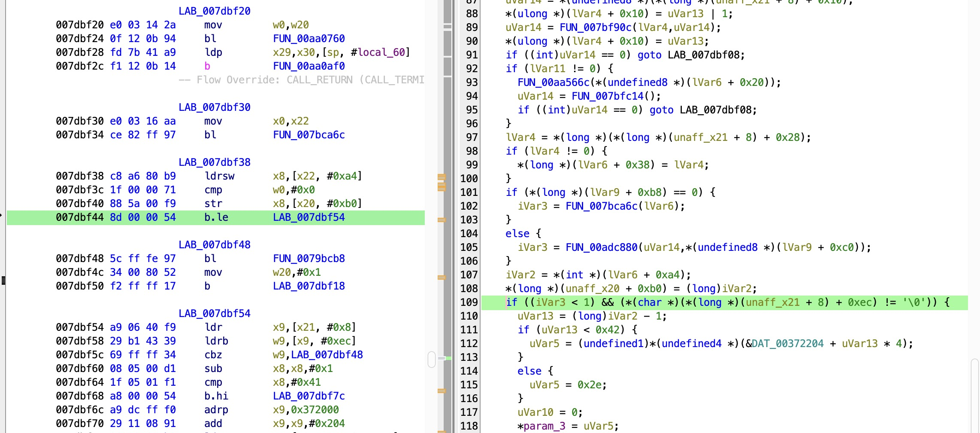Click iVar2 variable on decompiler line 107

(x=520, y=274)
